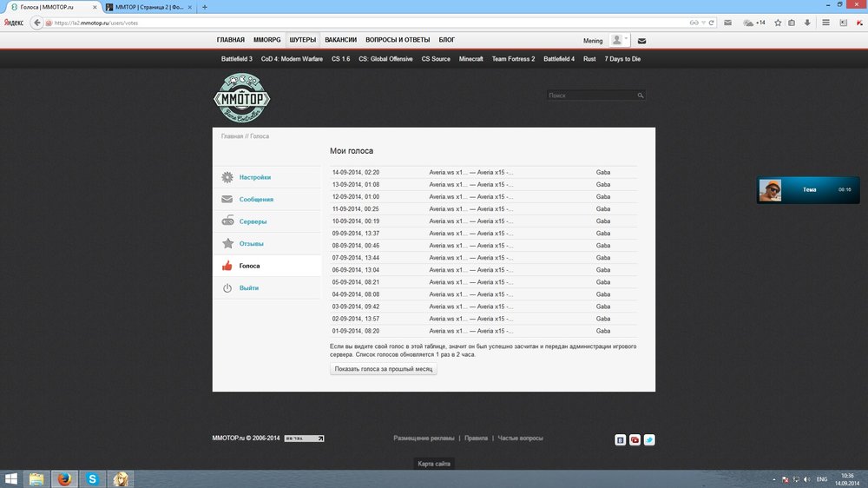The height and width of the screenshot is (488, 868).
Task: Show hidden system tray icons
Action: [x=773, y=479]
